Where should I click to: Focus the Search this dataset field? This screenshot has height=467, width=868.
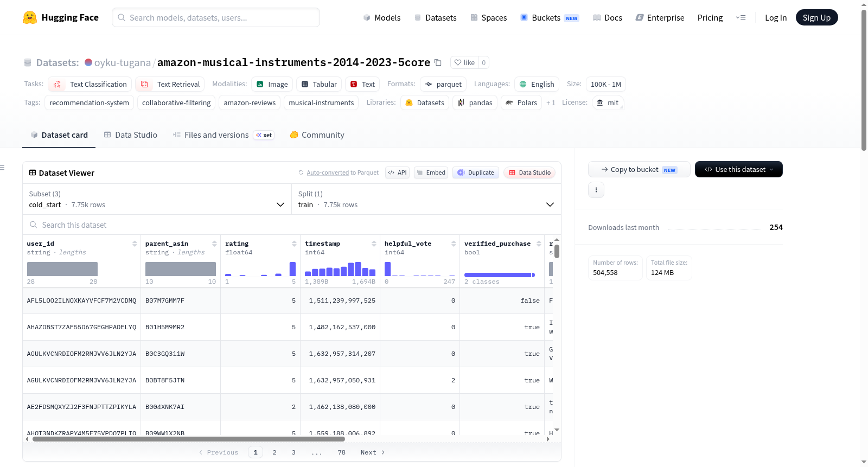[x=292, y=225]
